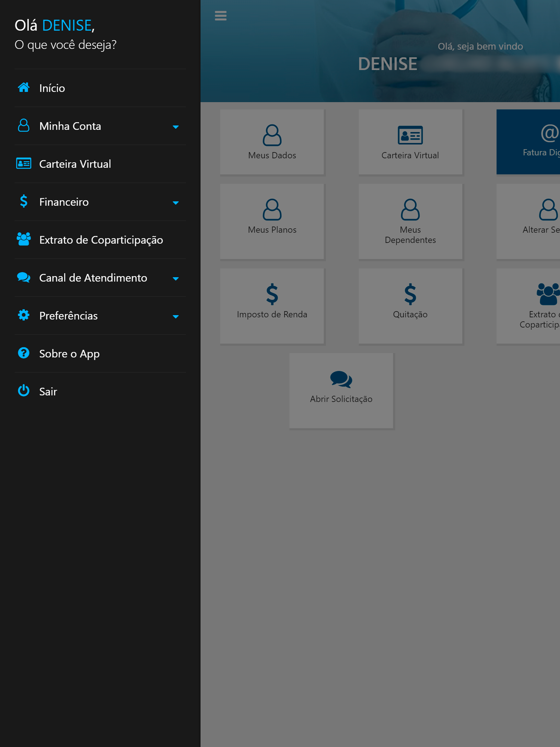Viewport: 560px width, 747px height.
Task: Open the Meus Dependentes tile
Action: [x=410, y=221]
